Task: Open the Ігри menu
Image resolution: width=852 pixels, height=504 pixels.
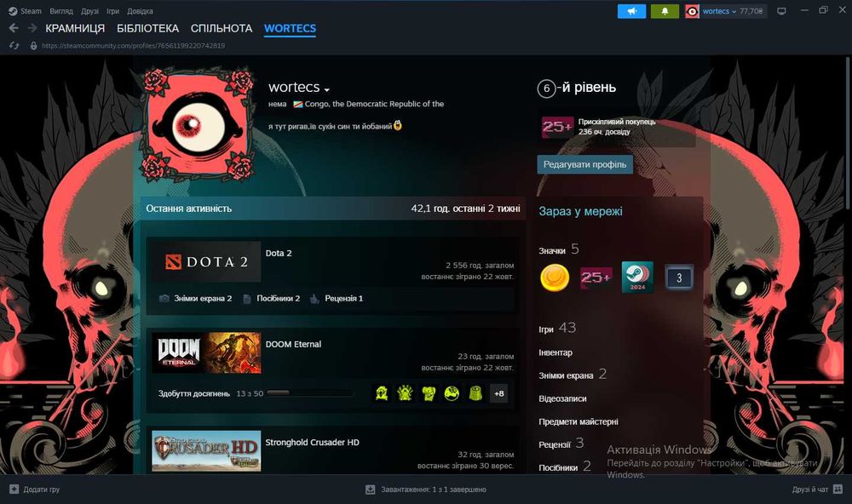Action: pyautogui.click(x=113, y=11)
